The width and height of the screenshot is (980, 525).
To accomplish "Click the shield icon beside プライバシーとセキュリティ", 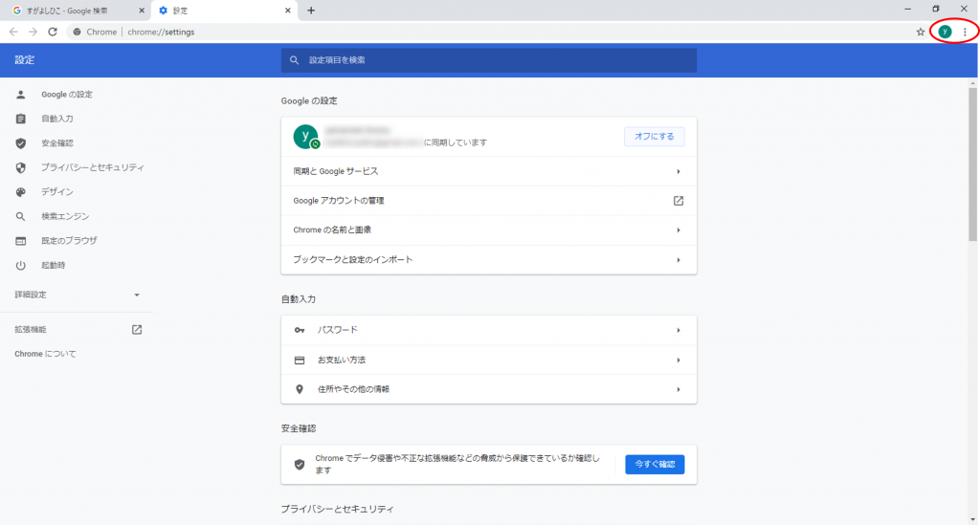I will pos(21,167).
